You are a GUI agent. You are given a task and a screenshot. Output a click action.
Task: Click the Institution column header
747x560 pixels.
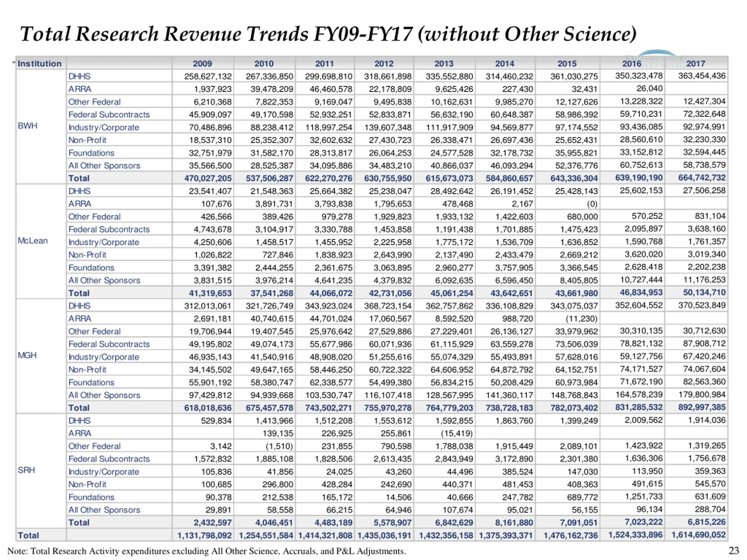click(x=39, y=64)
